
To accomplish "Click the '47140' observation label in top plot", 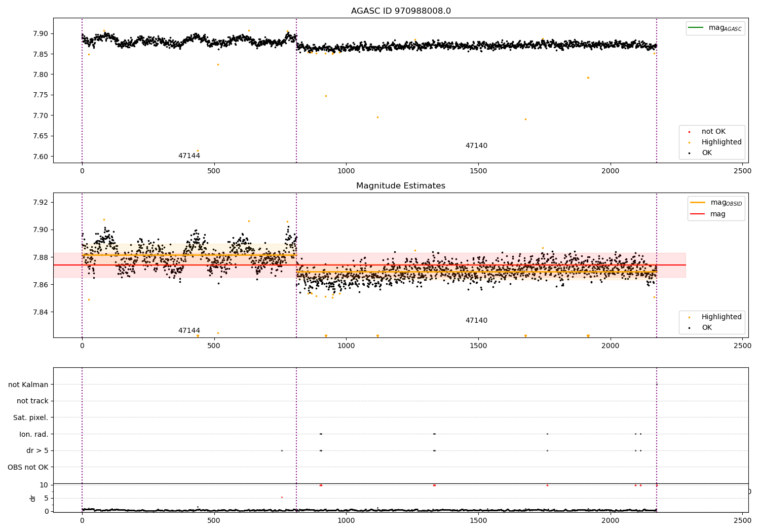I will (x=476, y=146).
